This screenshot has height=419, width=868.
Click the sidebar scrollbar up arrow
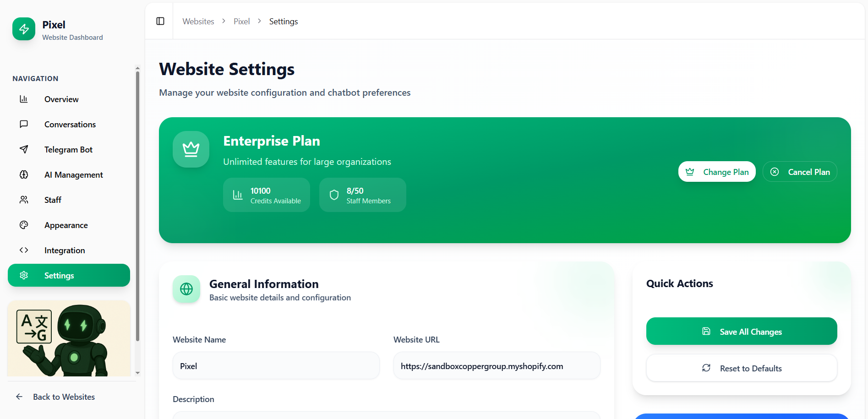coord(137,68)
